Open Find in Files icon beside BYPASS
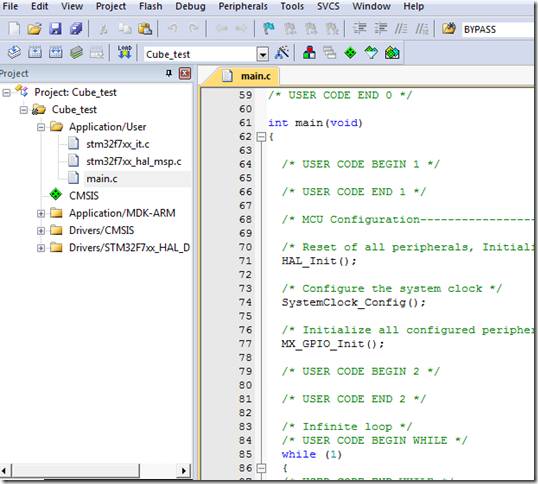The height and width of the screenshot is (484, 538). (x=448, y=29)
